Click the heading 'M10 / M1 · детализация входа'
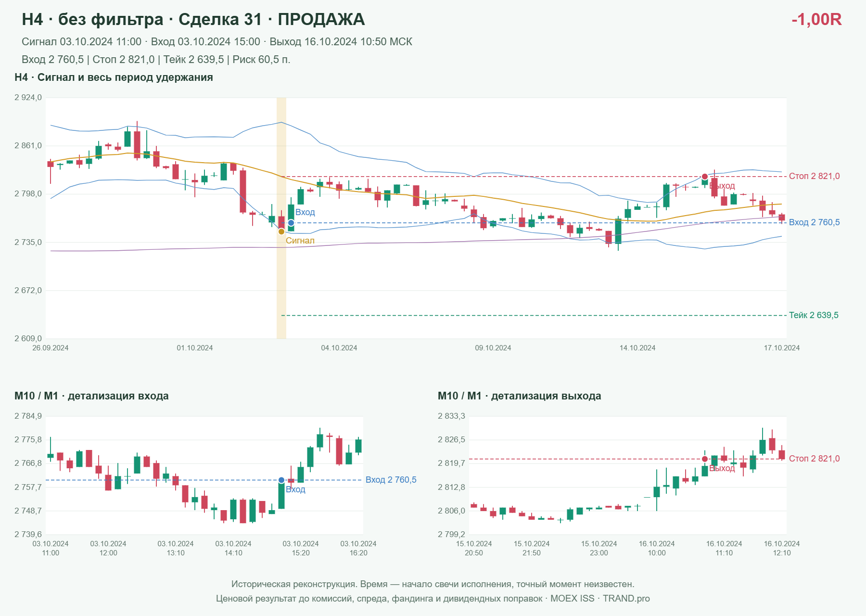Viewport: 866px width, 616px height. pyautogui.click(x=91, y=396)
